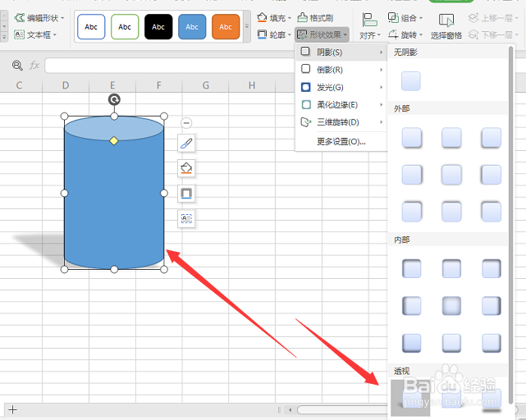Click the floating text box icon
Image resolution: width=526 pixels, height=420 pixels.
point(186,219)
